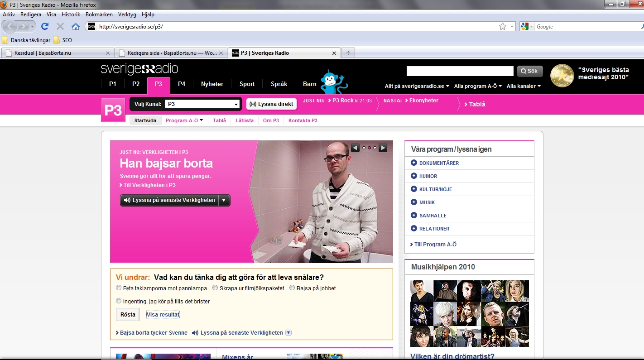
Task: Open dropdown arrow beside Lyssna på senaste Verkligheten button
Action: (x=224, y=200)
